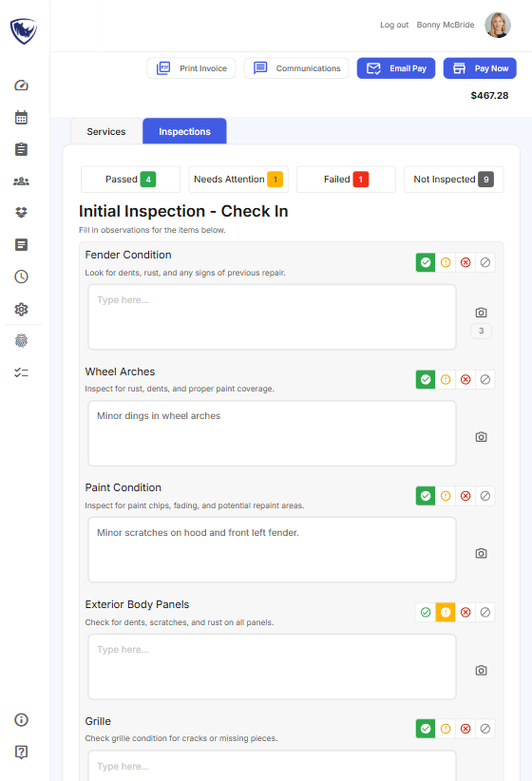
Task: Click the Bonny McBride user name
Action: click(x=446, y=25)
